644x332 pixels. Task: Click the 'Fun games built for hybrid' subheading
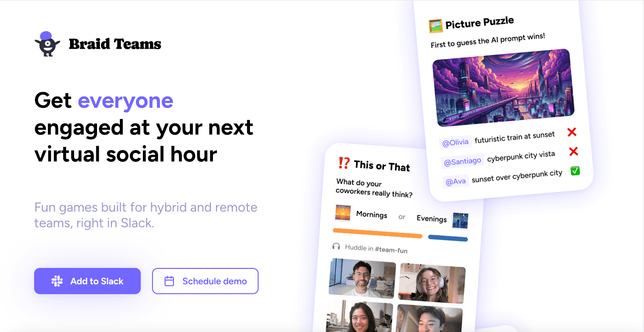pos(146,215)
